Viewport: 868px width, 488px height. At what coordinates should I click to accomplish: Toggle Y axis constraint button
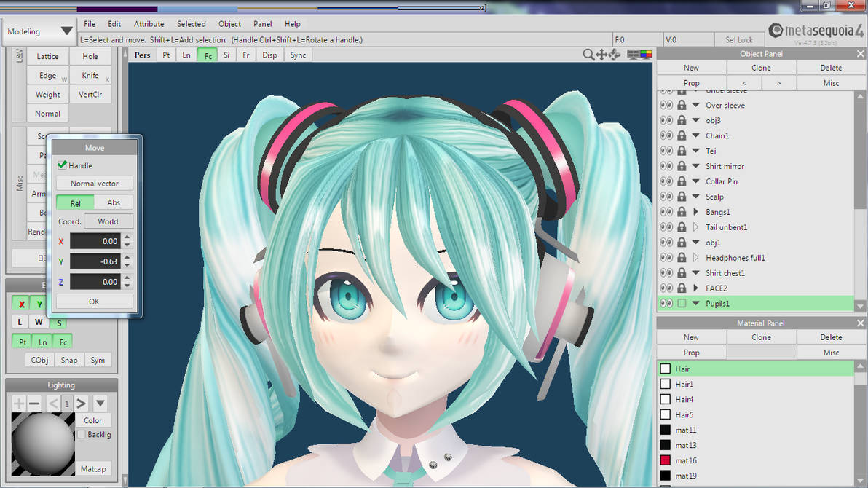click(x=39, y=304)
